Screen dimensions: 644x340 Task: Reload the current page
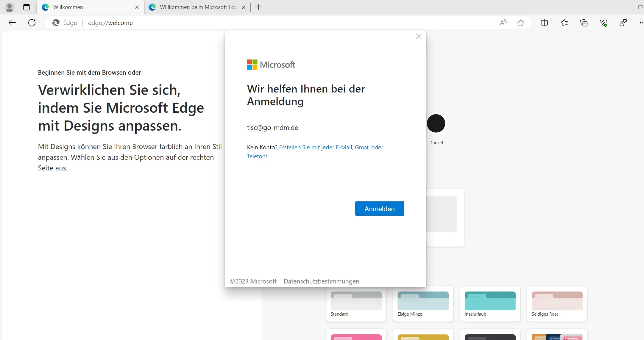coord(32,23)
